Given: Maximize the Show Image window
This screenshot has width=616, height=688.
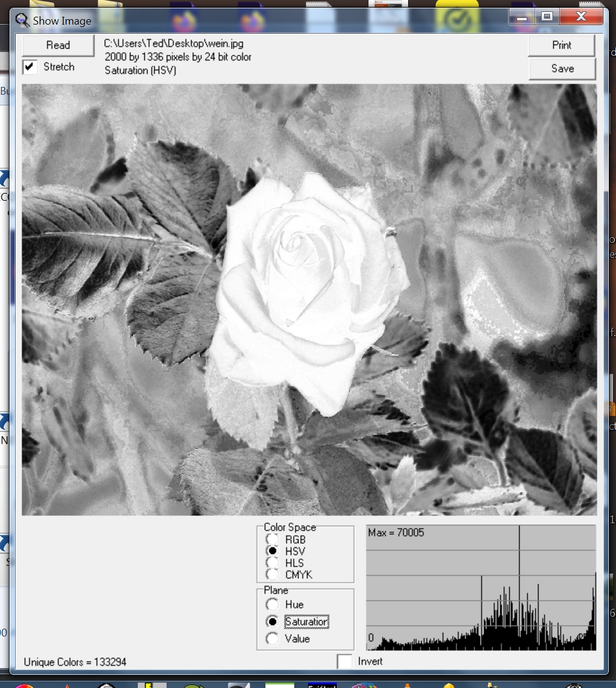Looking at the screenshot, I should (x=547, y=17).
